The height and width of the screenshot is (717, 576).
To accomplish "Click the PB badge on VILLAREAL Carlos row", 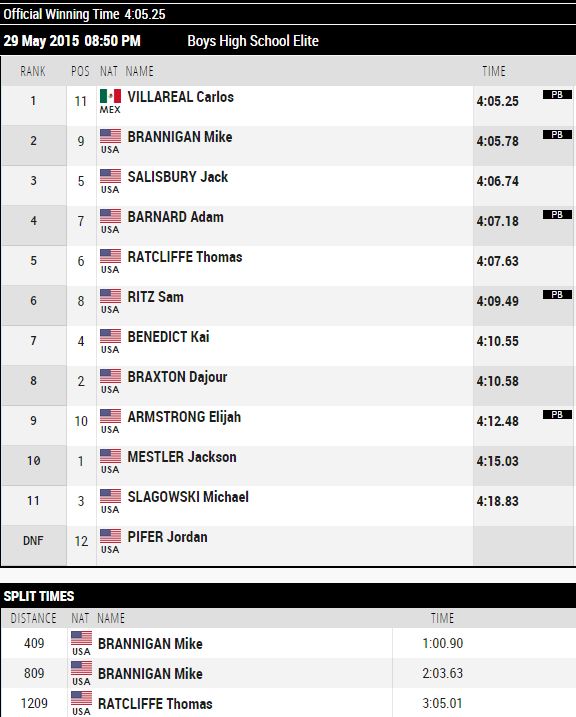I will pos(557,95).
